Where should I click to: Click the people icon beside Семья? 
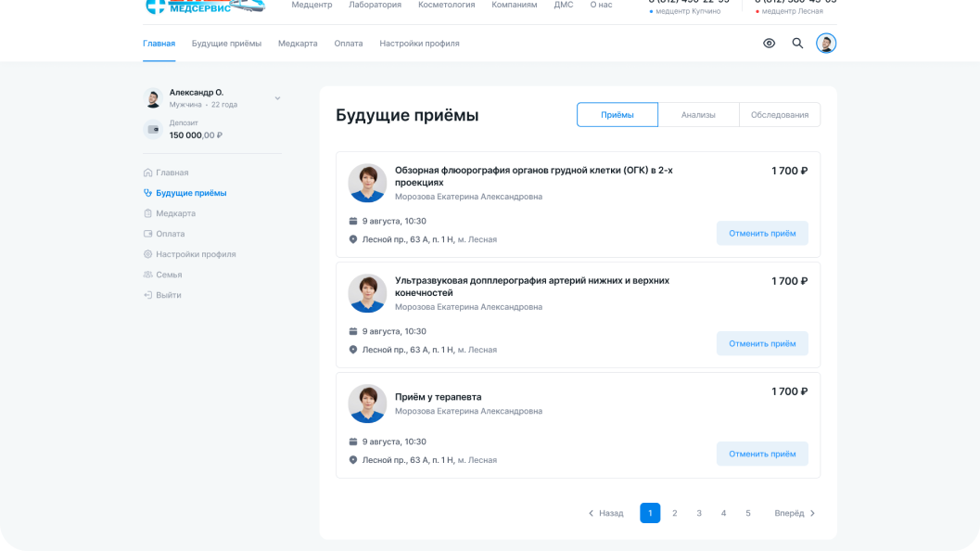coord(147,275)
